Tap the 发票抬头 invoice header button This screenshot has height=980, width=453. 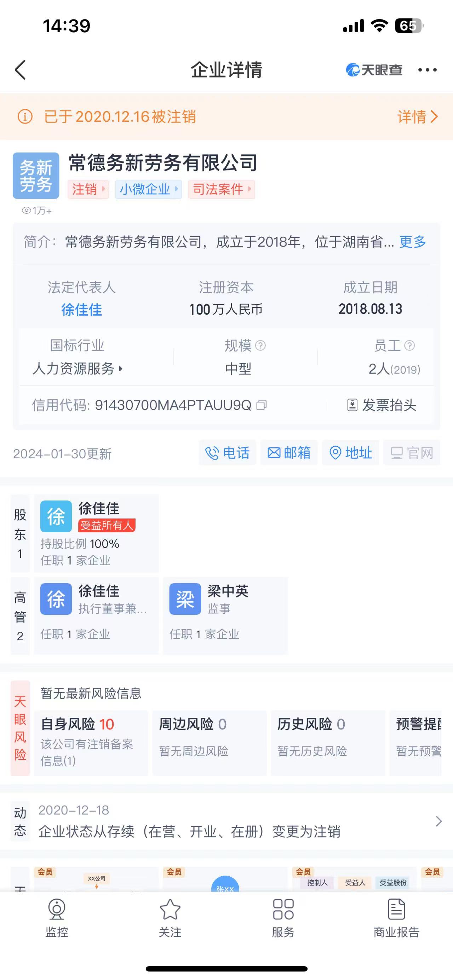click(x=382, y=405)
